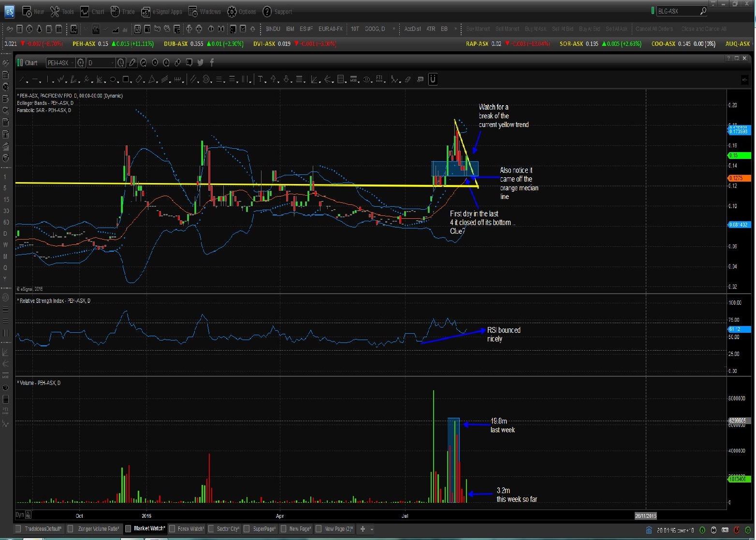Click Cancel All Orders button
This screenshot has width=756, height=540.
pyautogui.click(x=654, y=29)
